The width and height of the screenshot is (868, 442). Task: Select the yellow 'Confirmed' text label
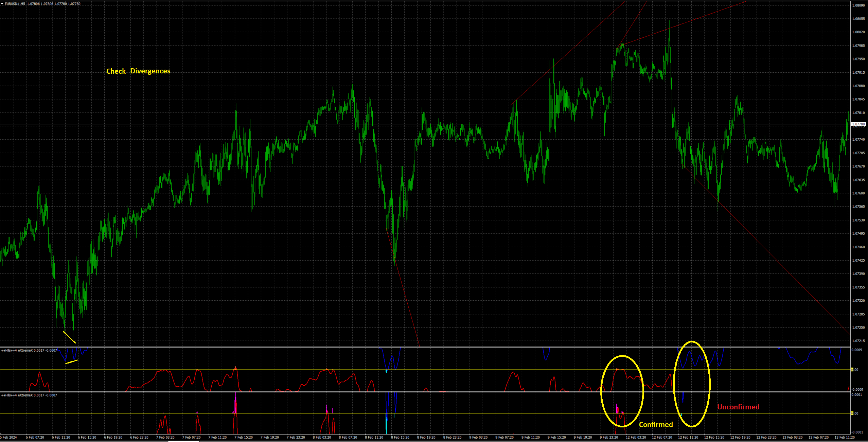click(x=655, y=424)
